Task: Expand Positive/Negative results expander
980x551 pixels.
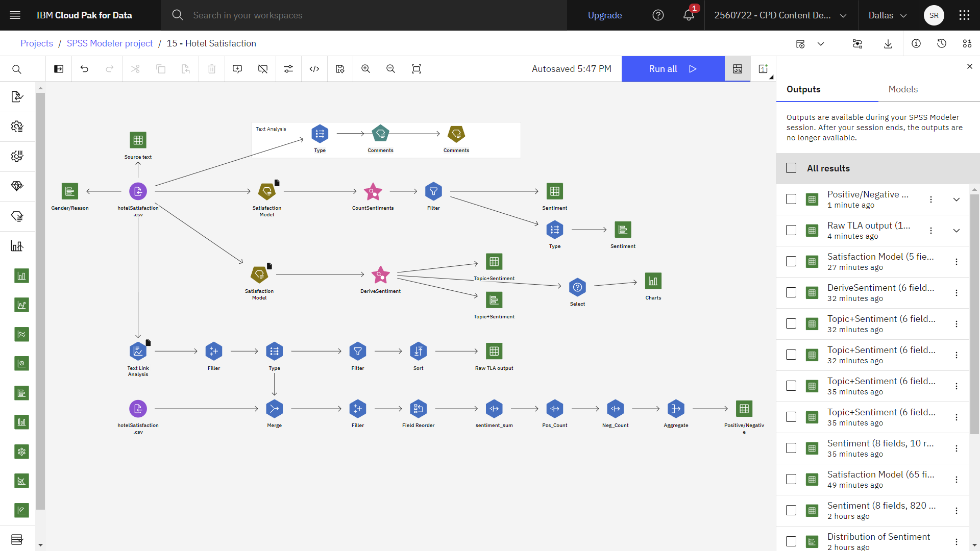Action: pyautogui.click(x=957, y=199)
